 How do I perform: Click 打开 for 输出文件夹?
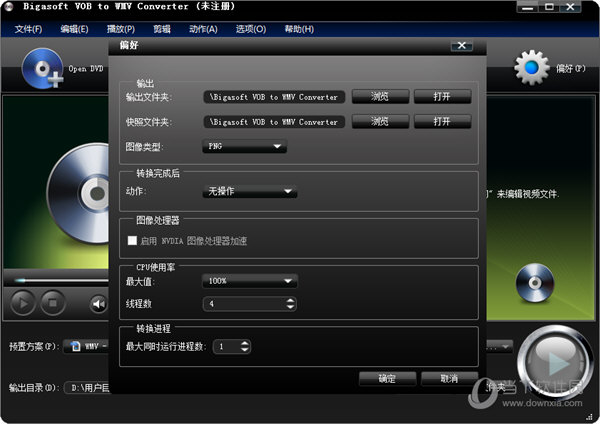coord(442,96)
